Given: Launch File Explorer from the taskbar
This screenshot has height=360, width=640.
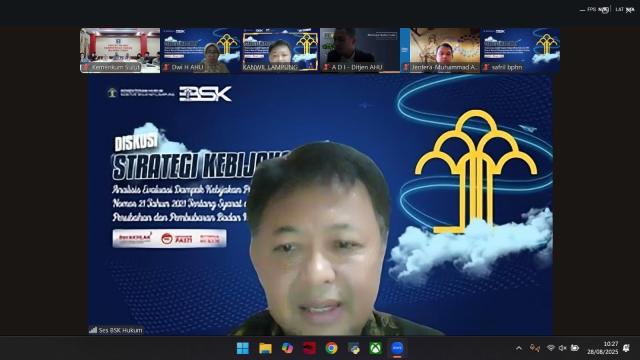Looking at the screenshot, I should (265, 348).
